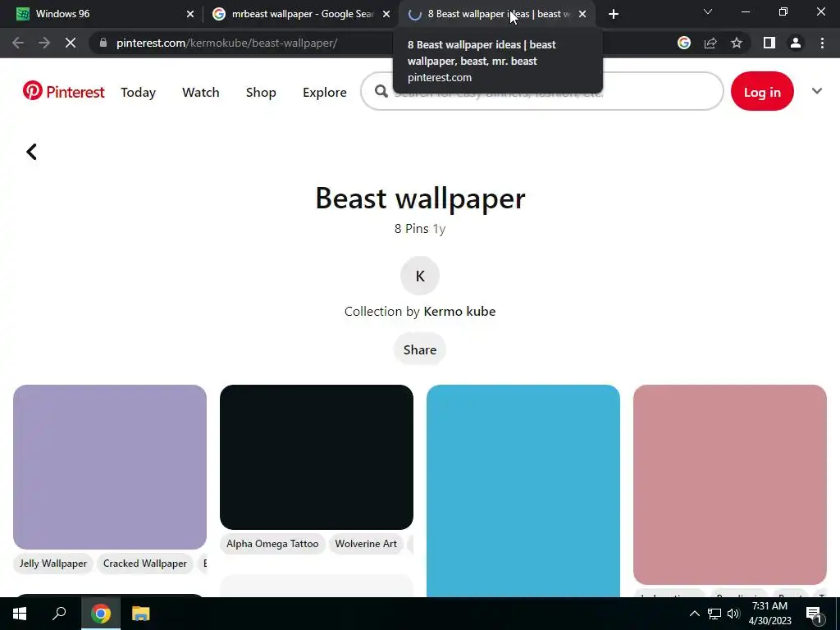Click the Share button
Image resolution: width=840 pixels, height=630 pixels.
click(x=420, y=349)
